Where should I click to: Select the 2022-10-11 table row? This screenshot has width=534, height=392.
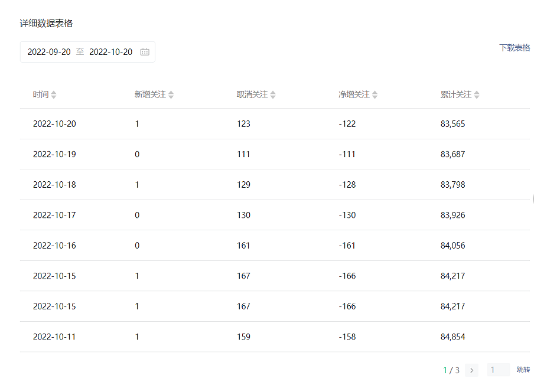[275, 337]
